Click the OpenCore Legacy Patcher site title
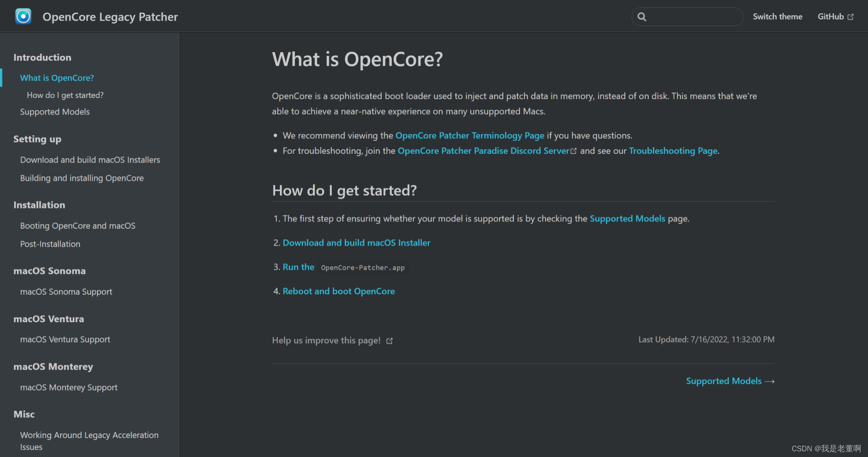 (110, 17)
